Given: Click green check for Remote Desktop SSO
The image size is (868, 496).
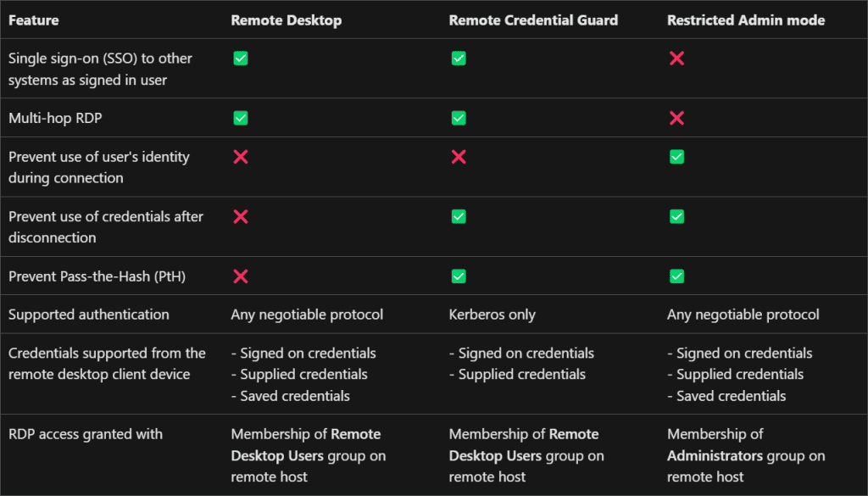Looking at the screenshot, I should [x=240, y=59].
